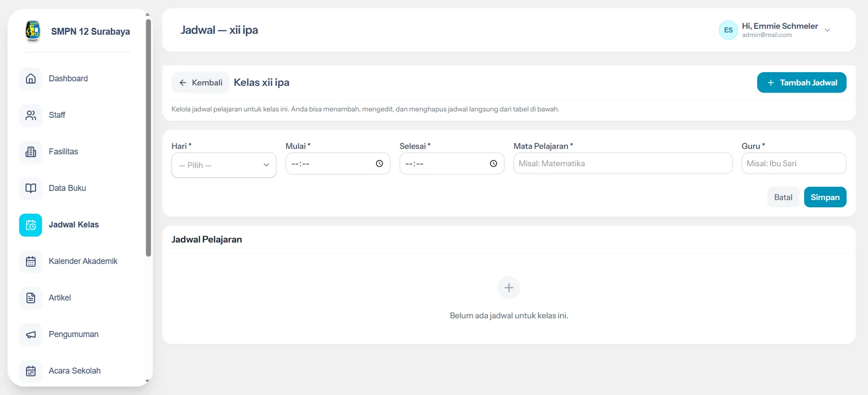Screen dimensions: 868x395
Task: Click the 'Jadwal — xii ipa' page title
Action: click(219, 30)
